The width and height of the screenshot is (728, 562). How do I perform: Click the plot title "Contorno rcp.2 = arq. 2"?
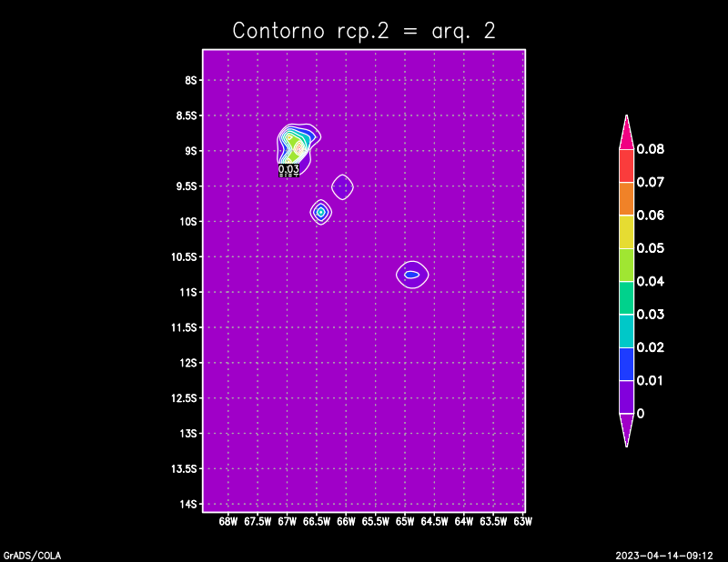tap(364, 30)
